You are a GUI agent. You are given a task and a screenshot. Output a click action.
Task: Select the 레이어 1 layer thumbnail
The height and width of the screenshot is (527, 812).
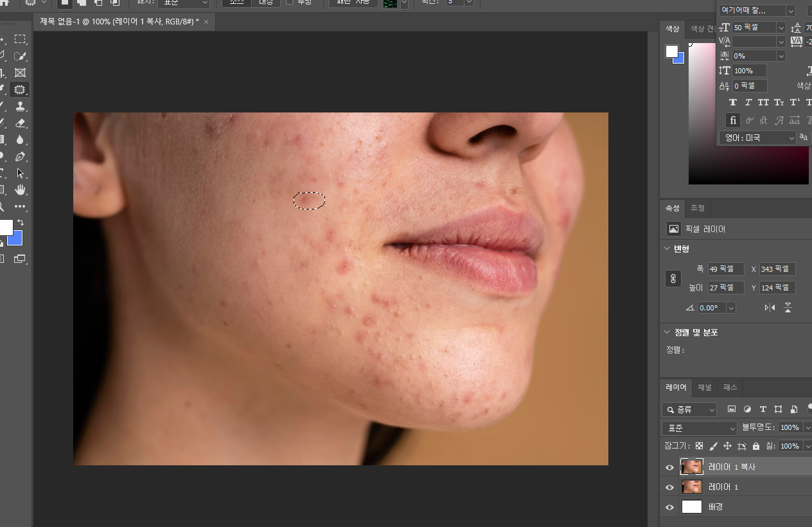(691, 487)
